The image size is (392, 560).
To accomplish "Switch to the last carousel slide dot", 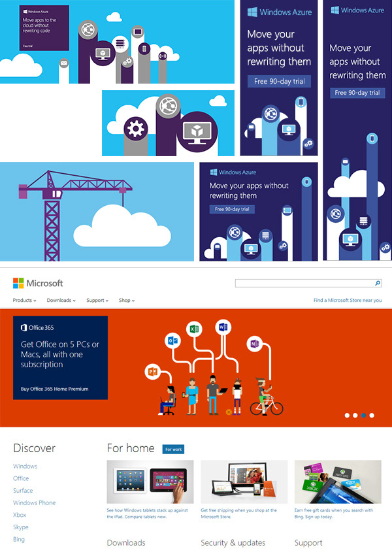I will [372, 416].
